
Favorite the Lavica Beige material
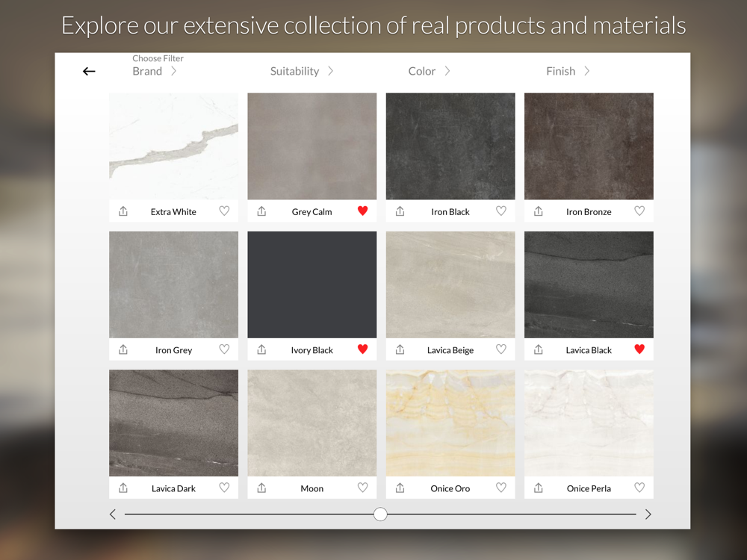(x=501, y=349)
